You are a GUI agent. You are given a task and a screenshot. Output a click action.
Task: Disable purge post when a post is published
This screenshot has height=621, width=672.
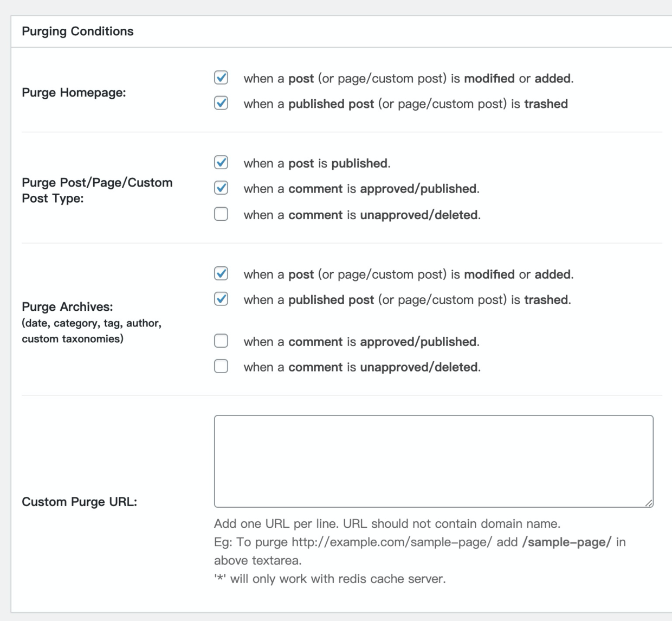click(x=221, y=162)
